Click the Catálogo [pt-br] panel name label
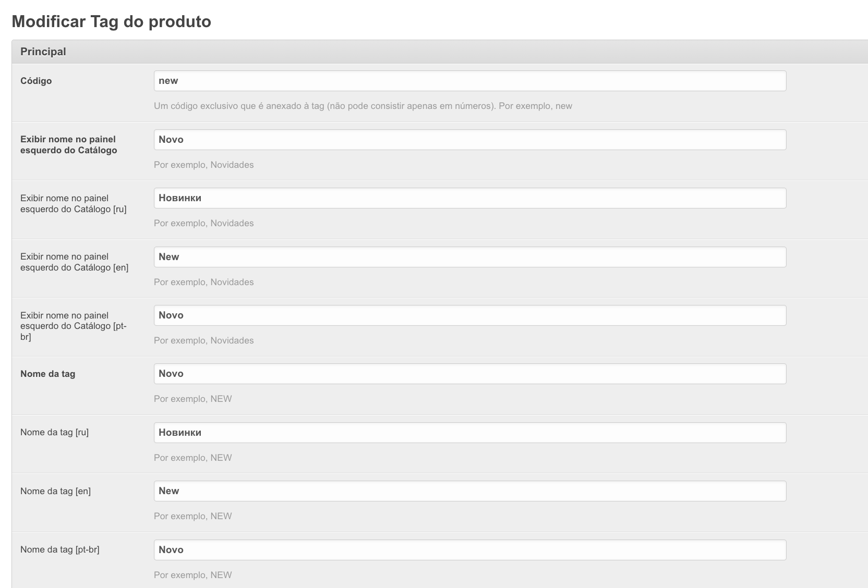The width and height of the screenshot is (868, 588). click(x=73, y=326)
